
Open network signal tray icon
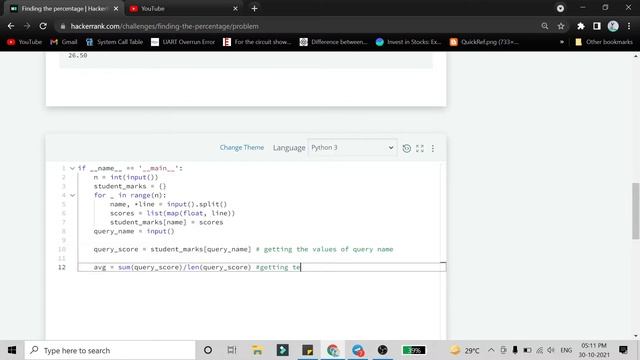coord(539,350)
